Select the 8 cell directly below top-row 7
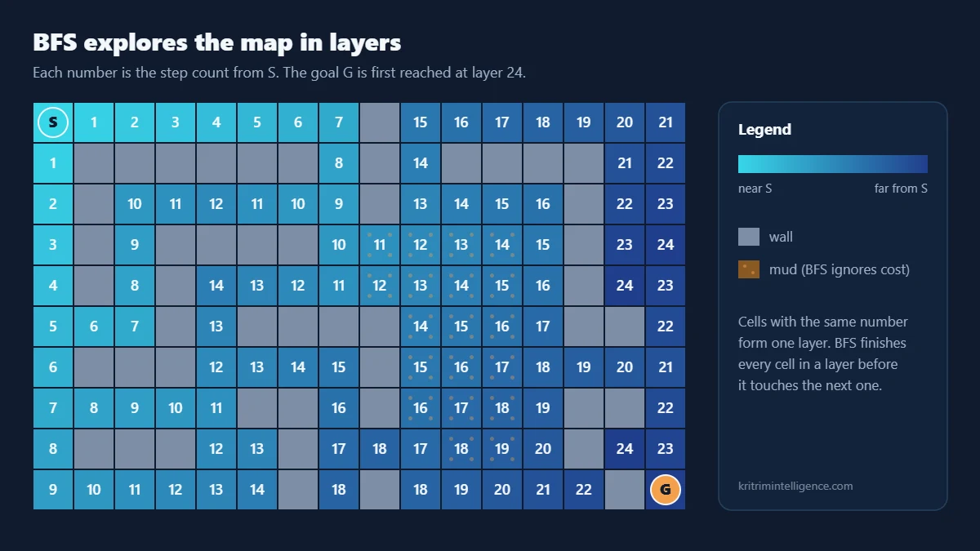This screenshot has height=551, width=980. coord(339,163)
